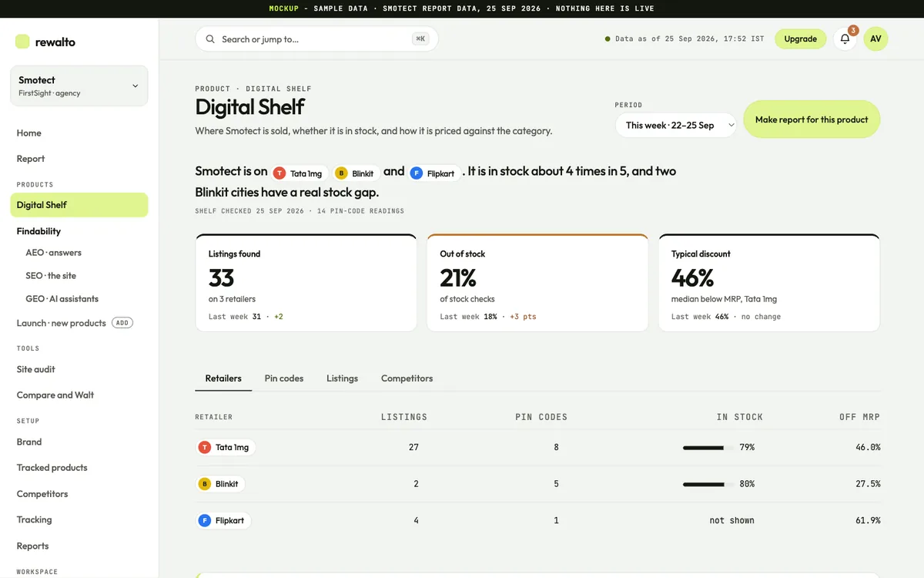Click the Listings found card
The image size is (924, 578).
tap(306, 283)
